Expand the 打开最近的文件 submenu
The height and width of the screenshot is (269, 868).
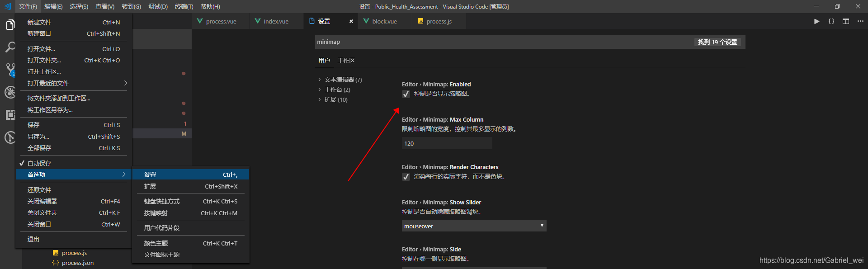73,83
